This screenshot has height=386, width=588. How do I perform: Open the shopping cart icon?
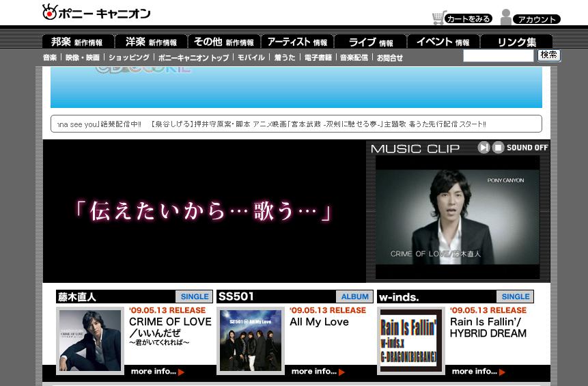click(438, 18)
